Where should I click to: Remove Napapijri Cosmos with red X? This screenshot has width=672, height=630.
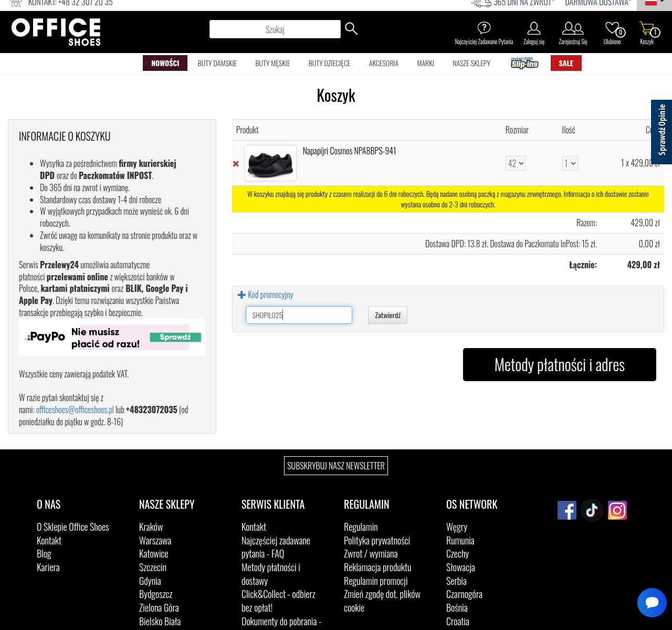pos(236,164)
